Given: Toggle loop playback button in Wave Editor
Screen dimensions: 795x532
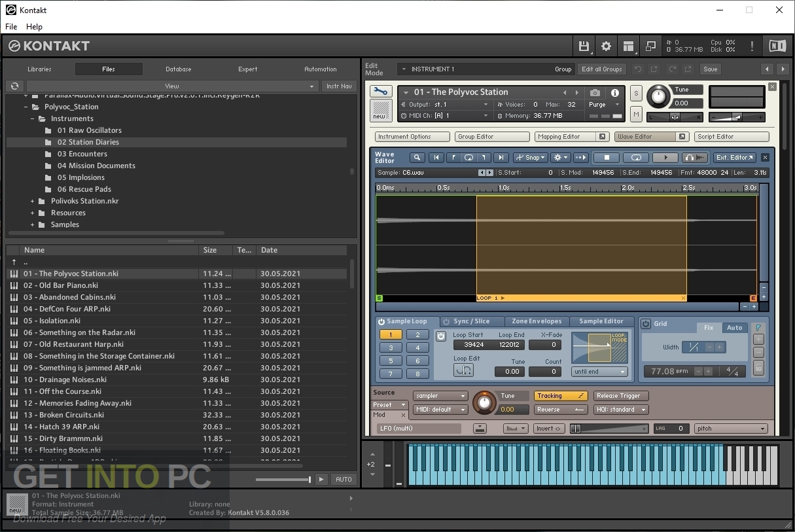Looking at the screenshot, I should [636, 158].
